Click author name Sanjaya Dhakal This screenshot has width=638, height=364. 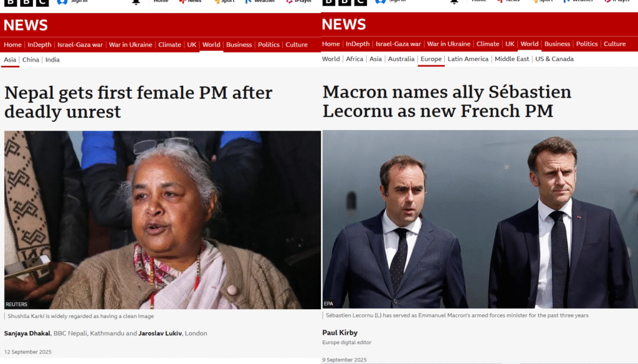click(27, 334)
